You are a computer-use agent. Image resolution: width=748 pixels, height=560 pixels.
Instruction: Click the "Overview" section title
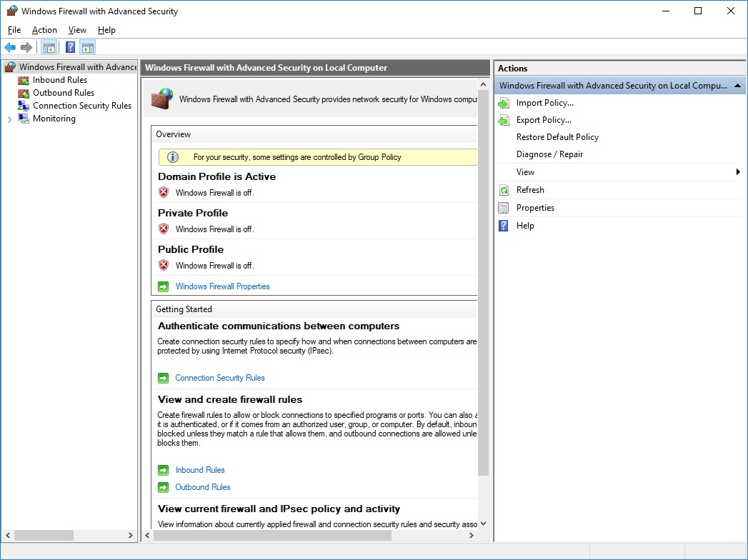pyautogui.click(x=173, y=134)
